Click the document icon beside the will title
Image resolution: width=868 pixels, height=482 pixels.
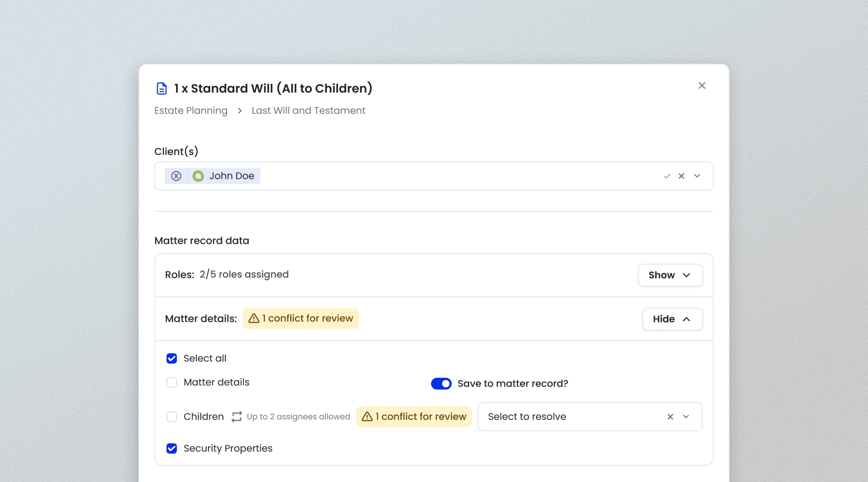162,89
